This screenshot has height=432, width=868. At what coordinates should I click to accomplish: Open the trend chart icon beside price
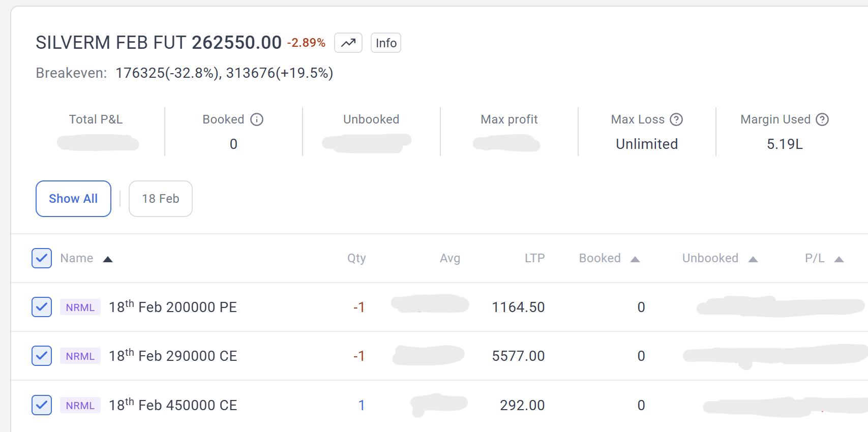pyautogui.click(x=348, y=43)
